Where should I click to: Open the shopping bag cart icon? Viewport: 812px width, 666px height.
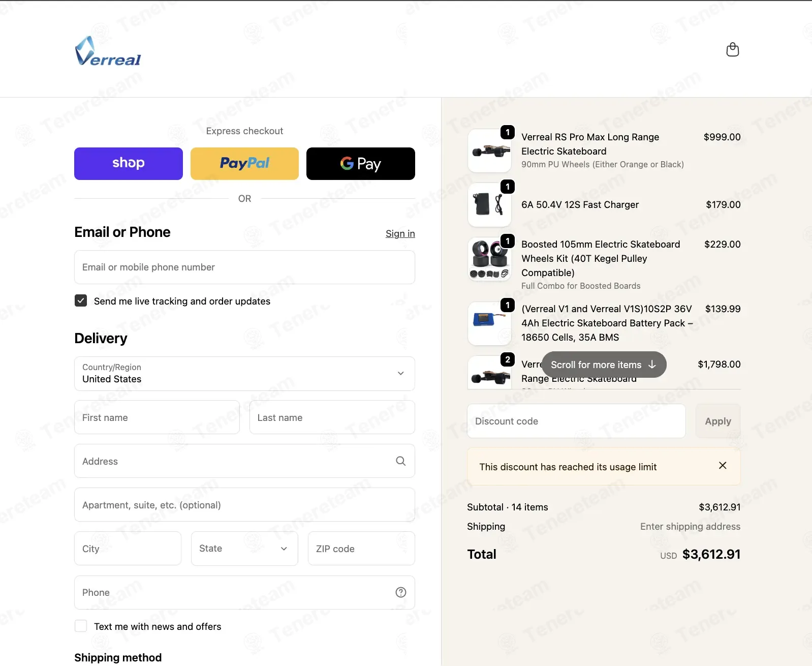click(x=732, y=49)
